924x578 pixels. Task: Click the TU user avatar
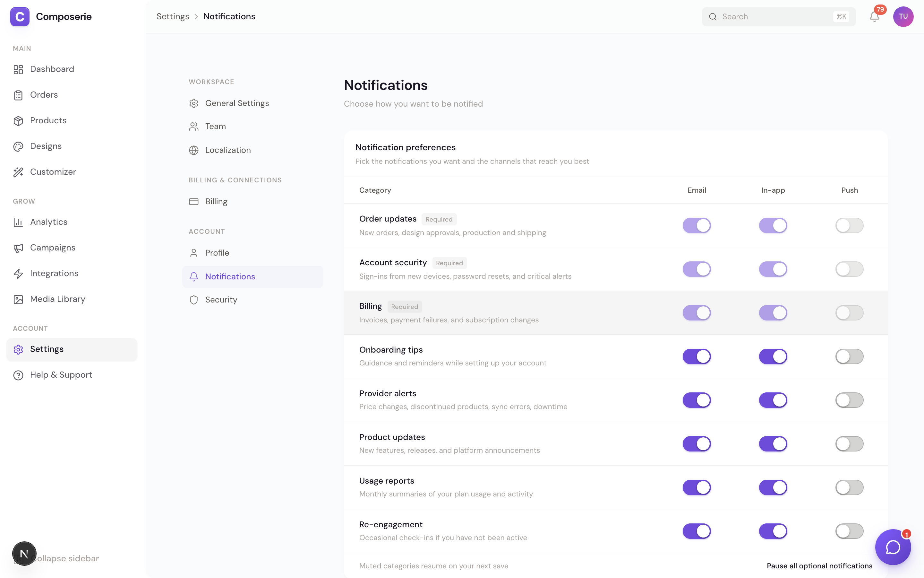pos(903,16)
